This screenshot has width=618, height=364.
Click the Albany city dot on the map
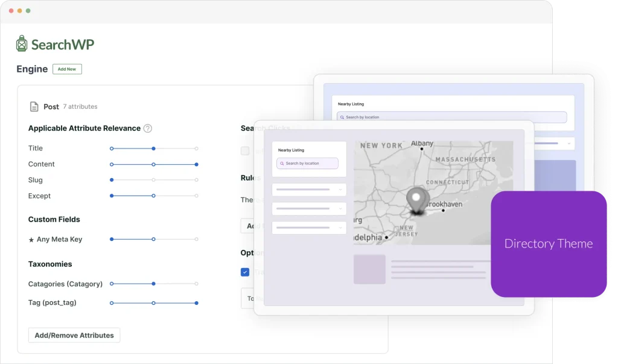[x=422, y=149]
